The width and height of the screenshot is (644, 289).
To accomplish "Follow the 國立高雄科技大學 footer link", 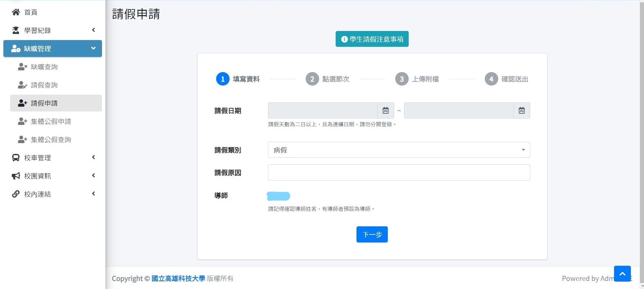I will coord(178,279).
